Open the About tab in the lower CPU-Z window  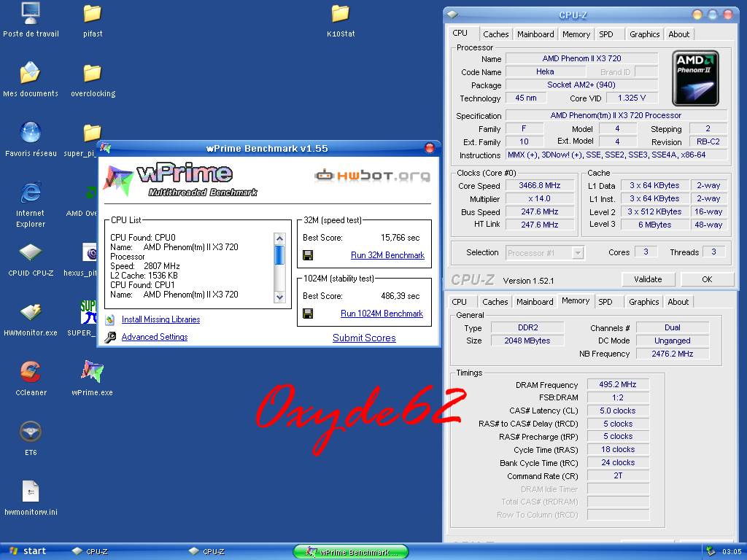pos(678,302)
